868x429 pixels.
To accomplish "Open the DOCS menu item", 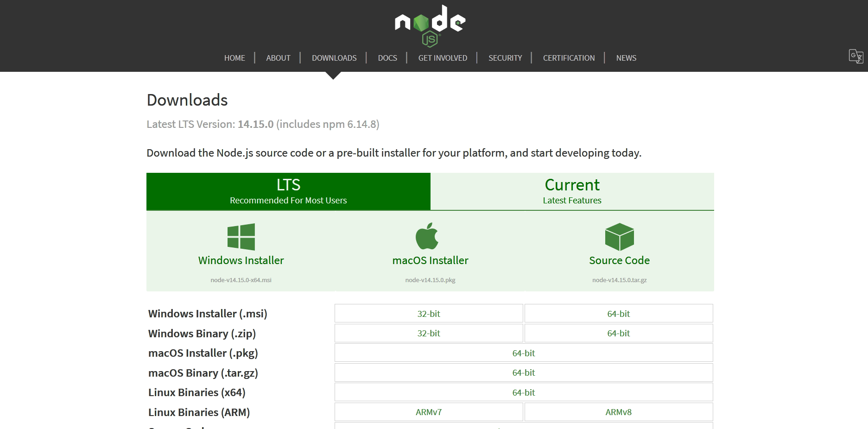I will click(387, 58).
